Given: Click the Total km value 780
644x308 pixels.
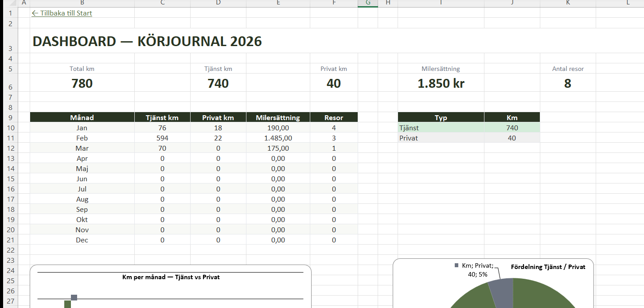Looking at the screenshot, I should [82, 83].
